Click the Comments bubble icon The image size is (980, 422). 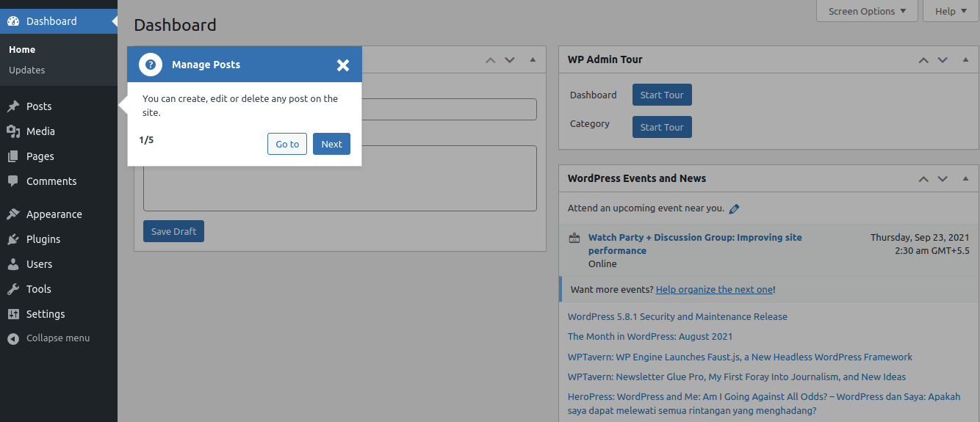point(13,181)
